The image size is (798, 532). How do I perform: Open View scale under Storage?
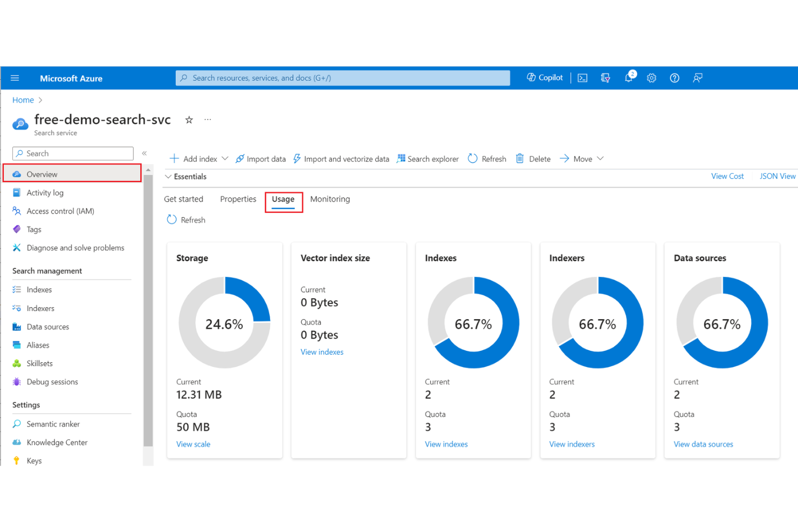[x=193, y=444]
